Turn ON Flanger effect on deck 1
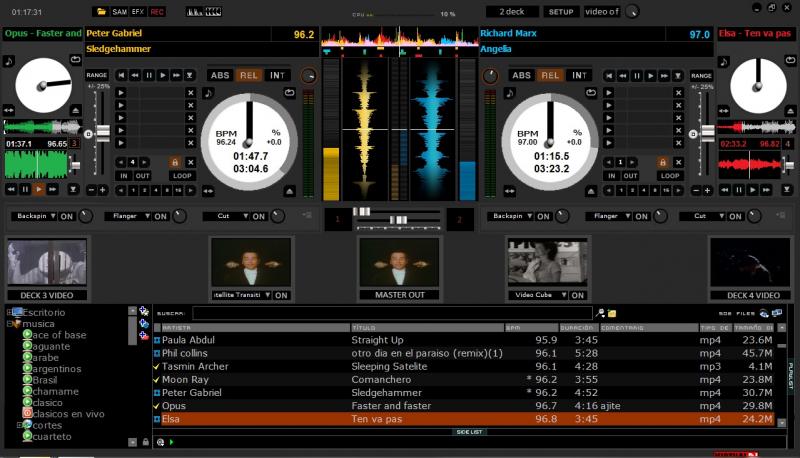Image resolution: width=800 pixels, height=458 pixels. (x=161, y=216)
